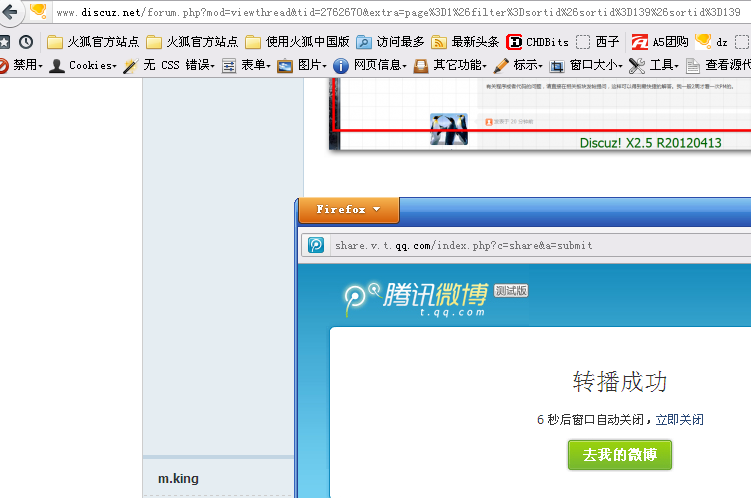
Task: Expand the 标示 outline menu
Action: pyautogui.click(x=518, y=65)
